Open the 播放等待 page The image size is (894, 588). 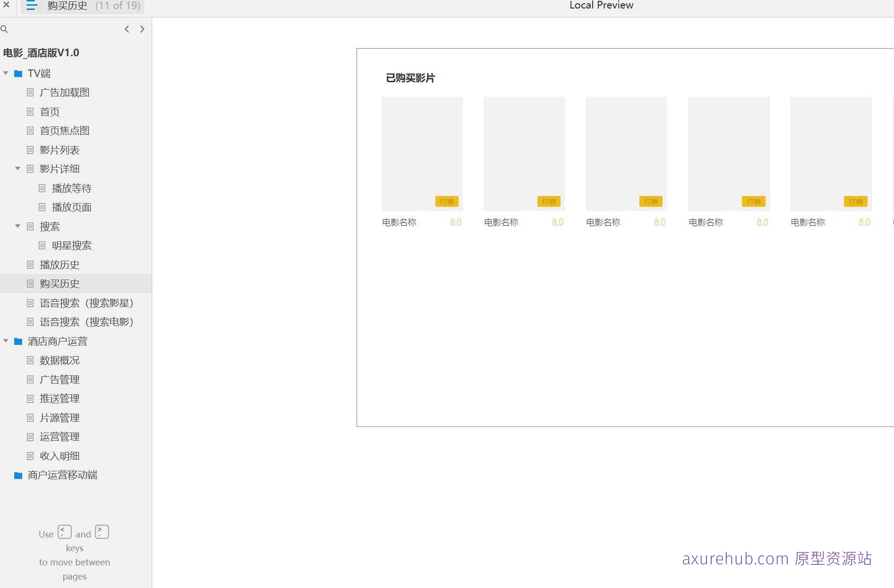(71, 188)
